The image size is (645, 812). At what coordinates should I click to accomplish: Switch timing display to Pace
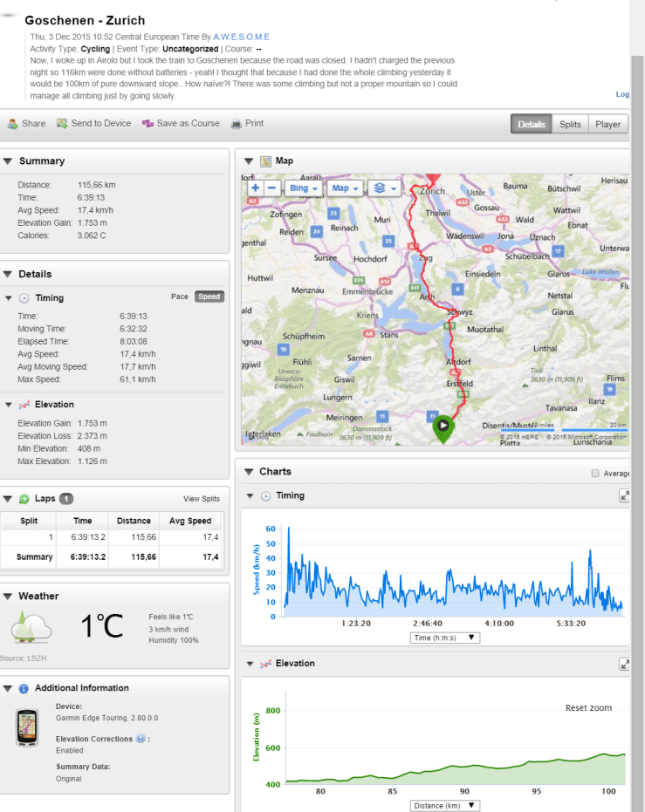click(180, 297)
